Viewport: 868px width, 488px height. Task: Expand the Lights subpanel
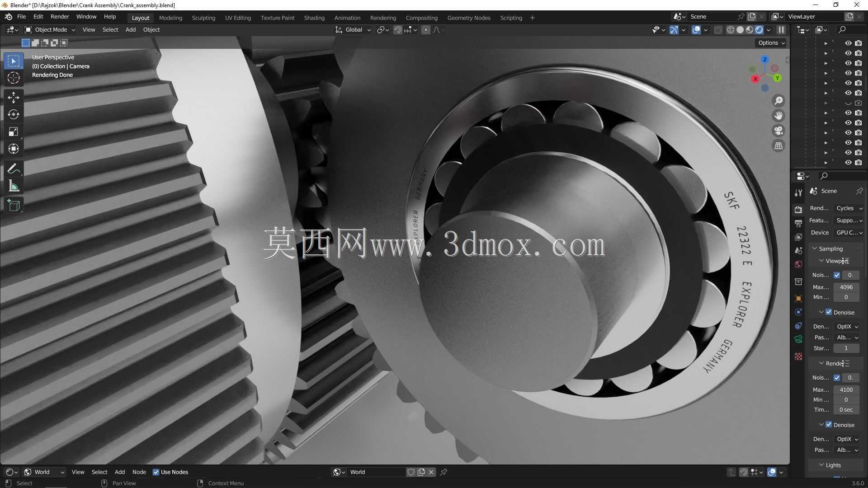click(833, 465)
